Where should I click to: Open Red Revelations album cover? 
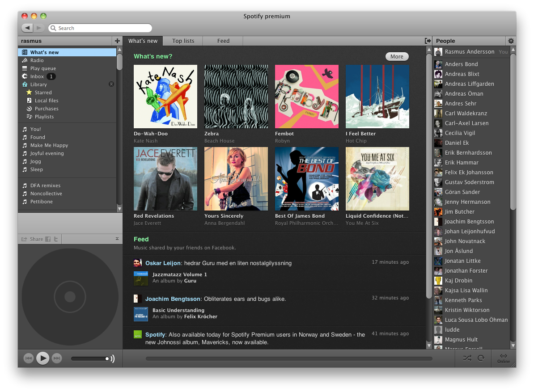click(x=165, y=179)
